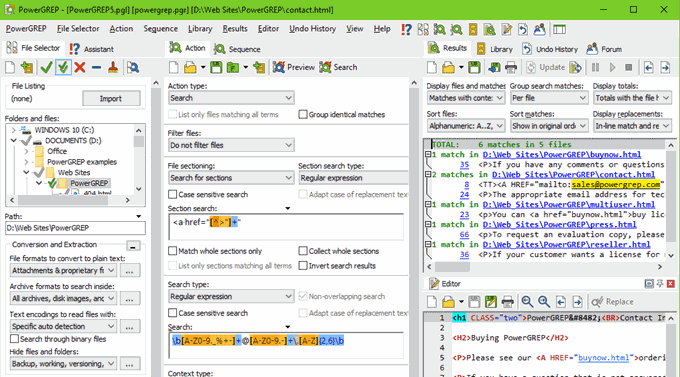Save action using the green disk icon
The height and width of the screenshot is (377, 680).
click(216, 67)
